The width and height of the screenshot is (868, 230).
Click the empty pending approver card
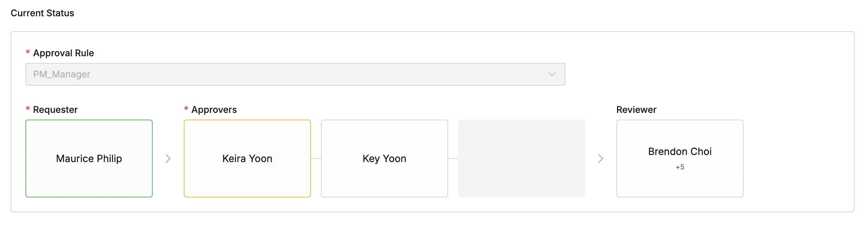tap(521, 159)
